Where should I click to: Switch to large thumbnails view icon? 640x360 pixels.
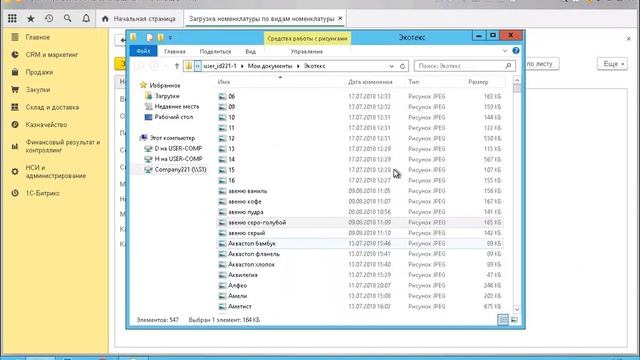(514, 320)
